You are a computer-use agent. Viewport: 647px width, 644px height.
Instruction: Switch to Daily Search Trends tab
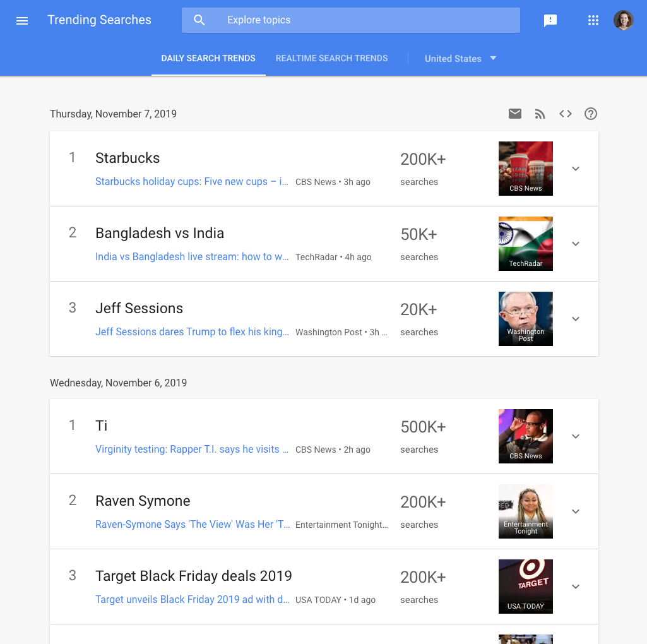(x=208, y=58)
